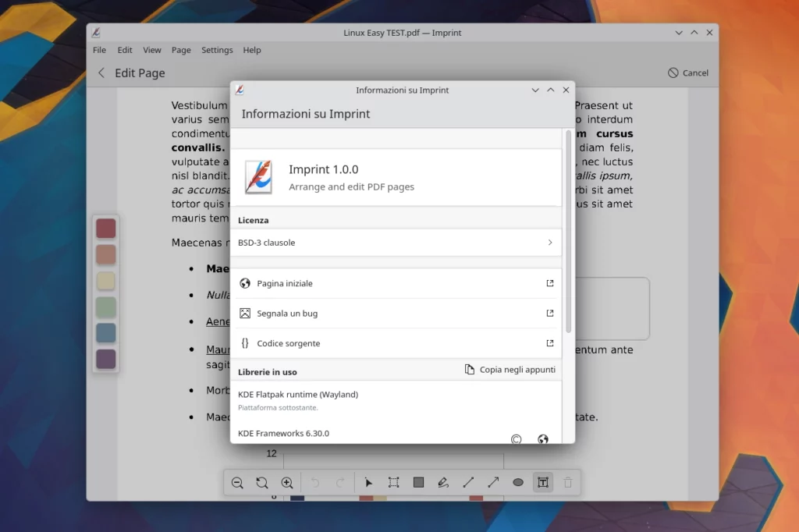The image size is (799, 532).
Task: Open the Segnala un bug link
Action: pyautogui.click(x=396, y=314)
